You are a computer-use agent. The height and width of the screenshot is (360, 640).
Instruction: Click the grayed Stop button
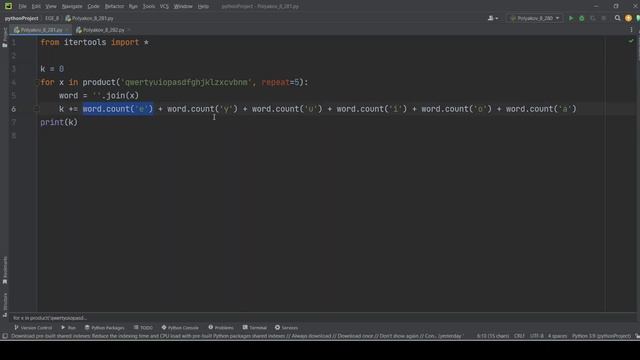click(604, 18)
